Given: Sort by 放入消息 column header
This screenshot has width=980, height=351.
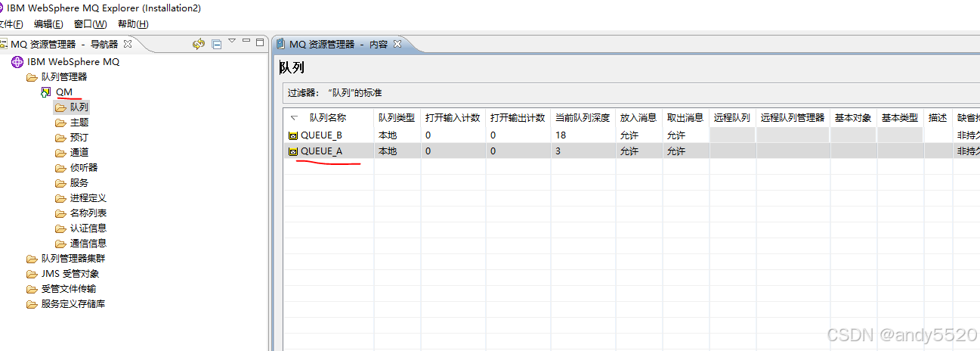Looking at the screenshot, I should tap(638, 118).
